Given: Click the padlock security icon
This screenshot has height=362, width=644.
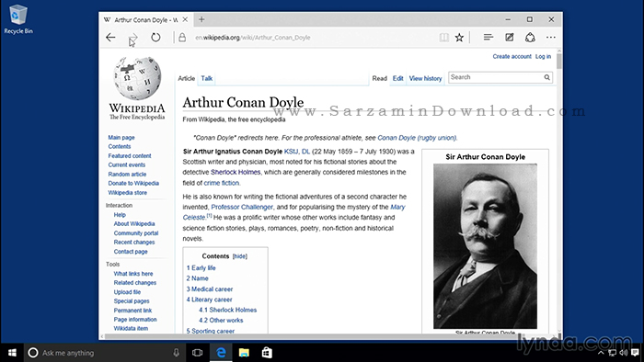Looking at the screenshot, I should [x=182, y=38].
